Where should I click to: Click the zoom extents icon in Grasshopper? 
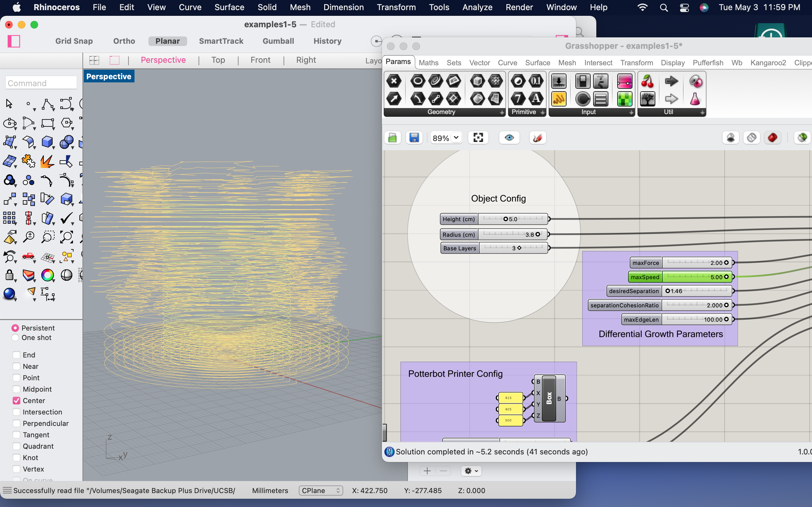click(478, 138)
